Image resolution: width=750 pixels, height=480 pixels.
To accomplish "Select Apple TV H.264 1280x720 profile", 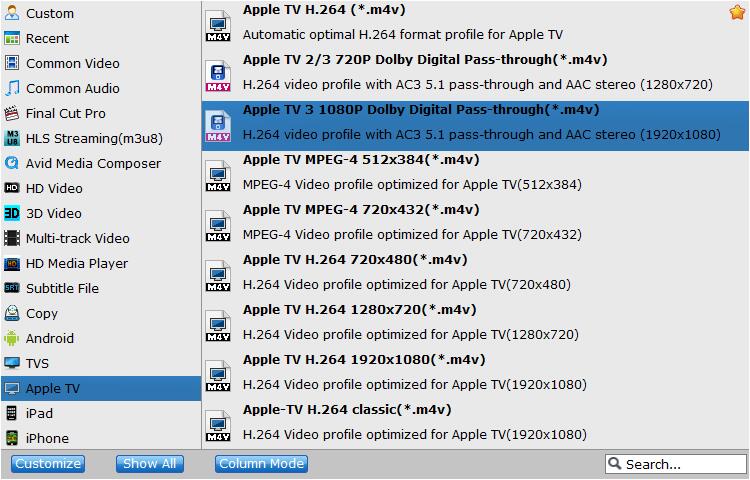I will coord(475,322).
